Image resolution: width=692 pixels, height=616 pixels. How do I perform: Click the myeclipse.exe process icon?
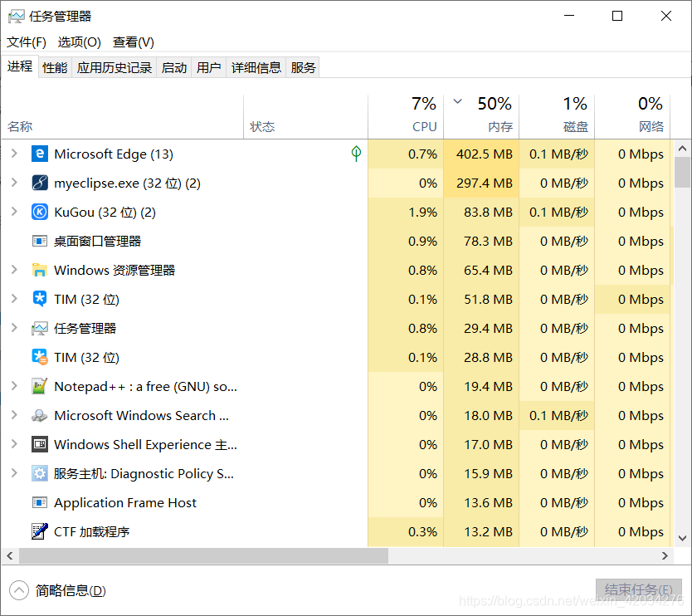point(40,183)
